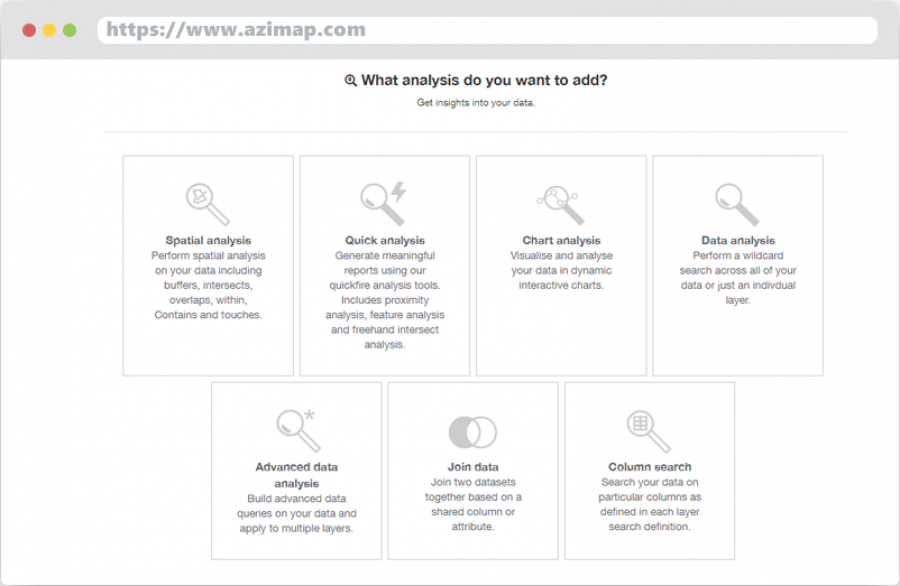900x586 pixels.
Task: Click the magnifier icon beside the page heading
Action: tap(351, 80)
